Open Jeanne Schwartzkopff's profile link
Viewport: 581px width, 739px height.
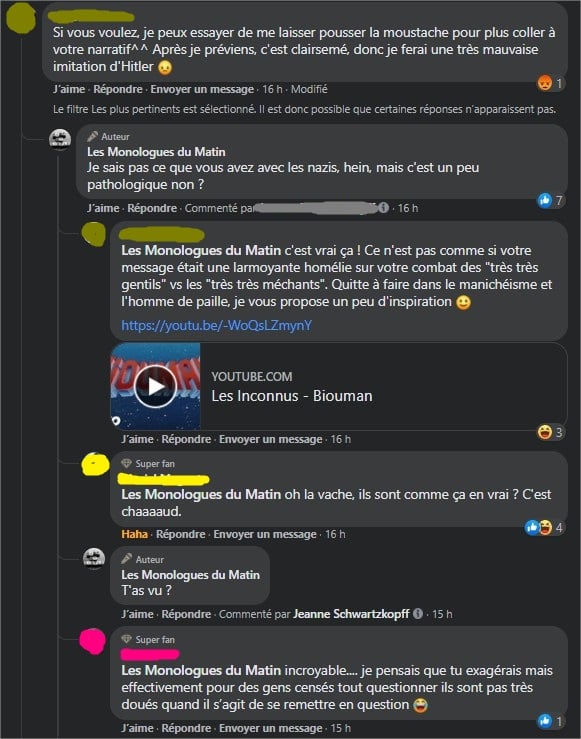(x=351, y=614)
